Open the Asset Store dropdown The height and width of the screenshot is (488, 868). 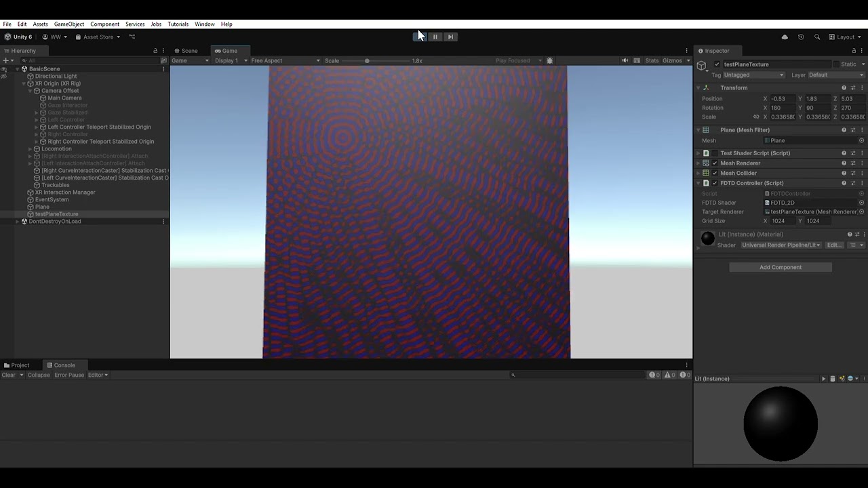pos(98,37)
